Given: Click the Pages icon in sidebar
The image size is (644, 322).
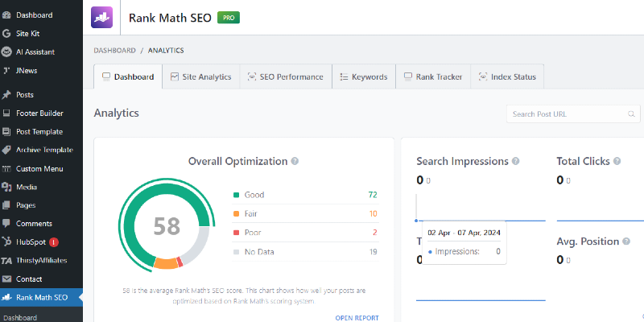Looking at the screenshot, I should [6, 205].
